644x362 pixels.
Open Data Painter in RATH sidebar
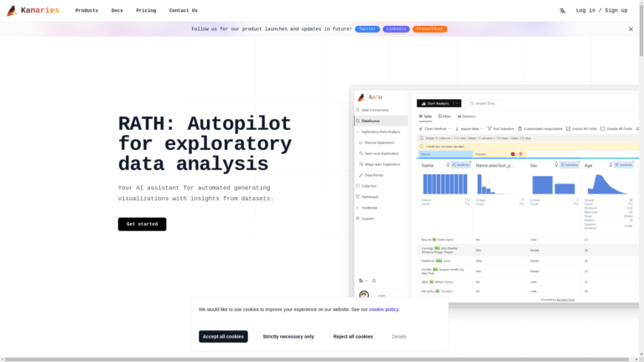click(373, 175)
